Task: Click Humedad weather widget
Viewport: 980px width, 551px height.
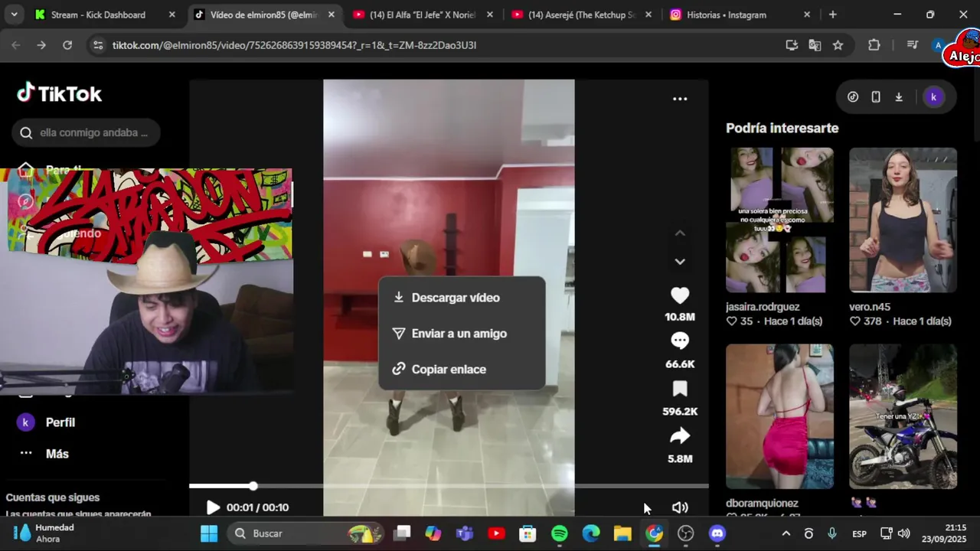Action: 44,533
